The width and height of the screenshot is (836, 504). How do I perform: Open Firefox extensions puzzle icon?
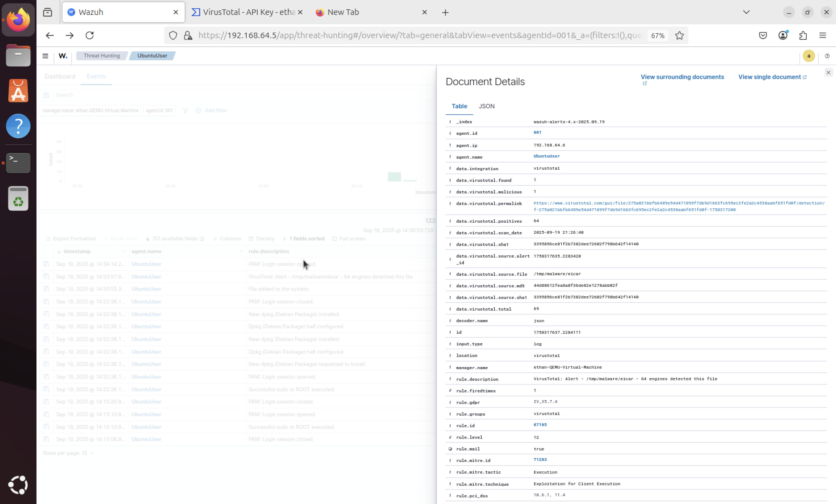[803, 35]
